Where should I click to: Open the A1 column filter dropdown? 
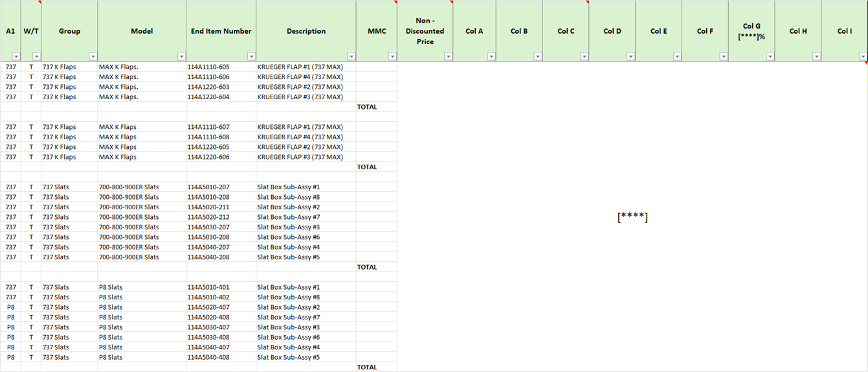click(16, 56)
